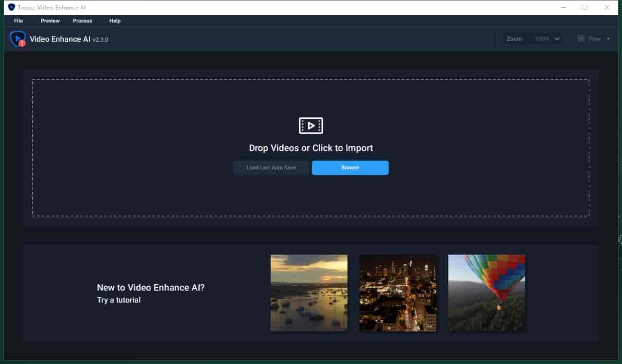The height and width of the screenshot is (364, 622).
Task: Open the zoom level chevron arrow
Action: (x=557, y=39)
